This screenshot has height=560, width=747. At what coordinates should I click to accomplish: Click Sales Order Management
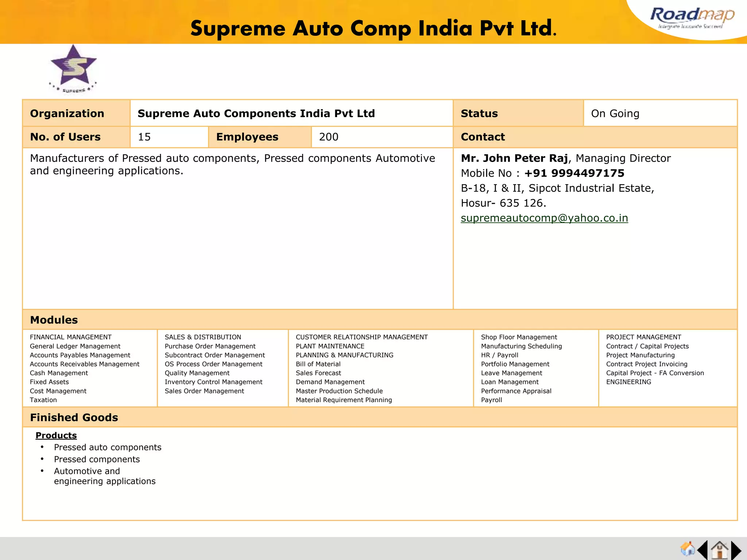204,391
